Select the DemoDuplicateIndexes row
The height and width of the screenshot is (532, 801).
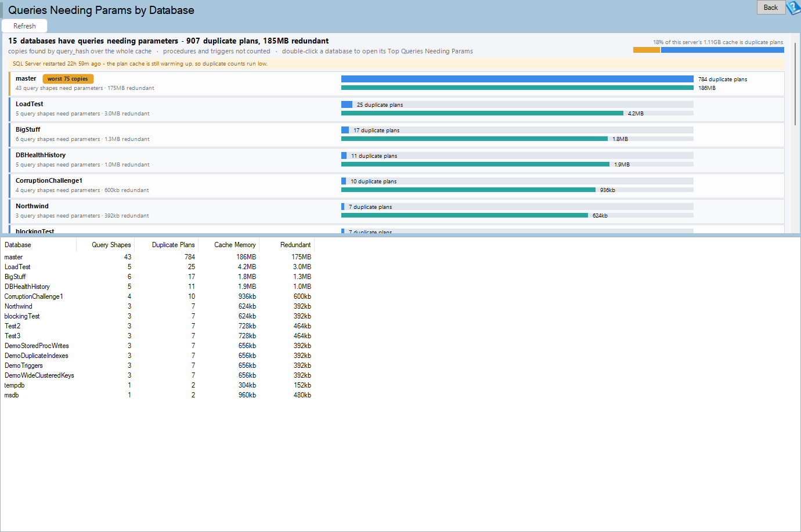[157, 356]
